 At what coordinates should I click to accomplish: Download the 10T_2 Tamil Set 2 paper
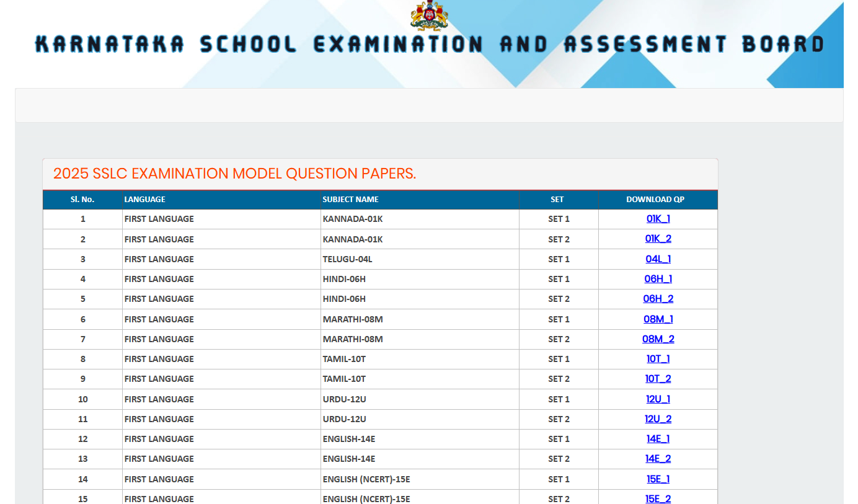[658, 379]
